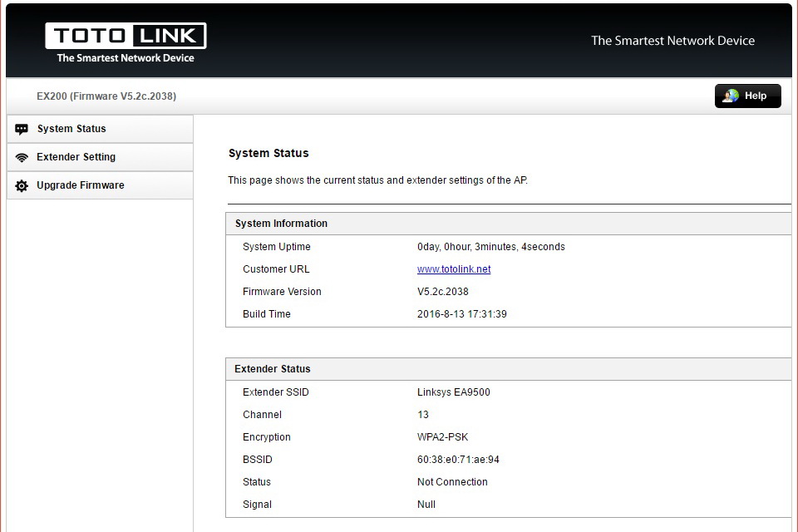Click the TOTOLINK logo in header

pyautogui.click(x=126, y=37)
